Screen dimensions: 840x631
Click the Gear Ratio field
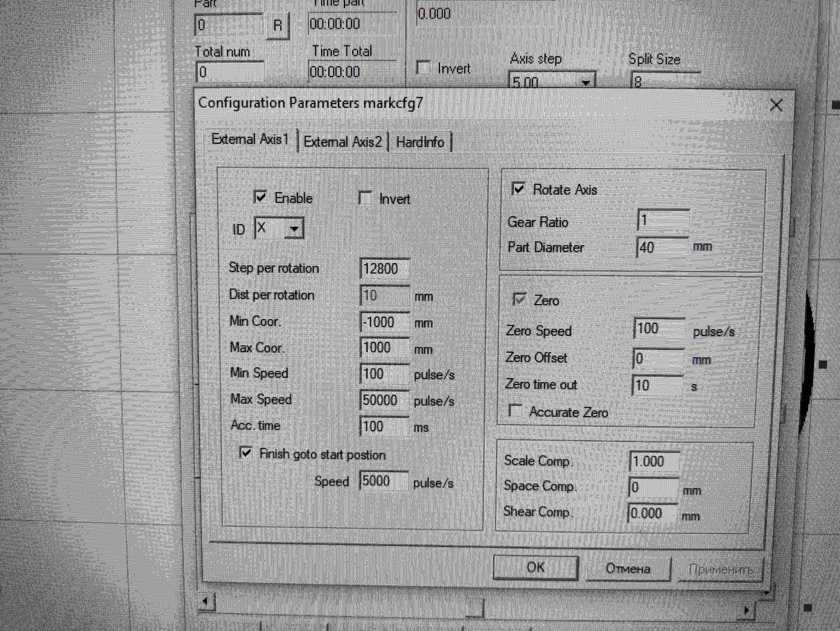pos(662,221)
